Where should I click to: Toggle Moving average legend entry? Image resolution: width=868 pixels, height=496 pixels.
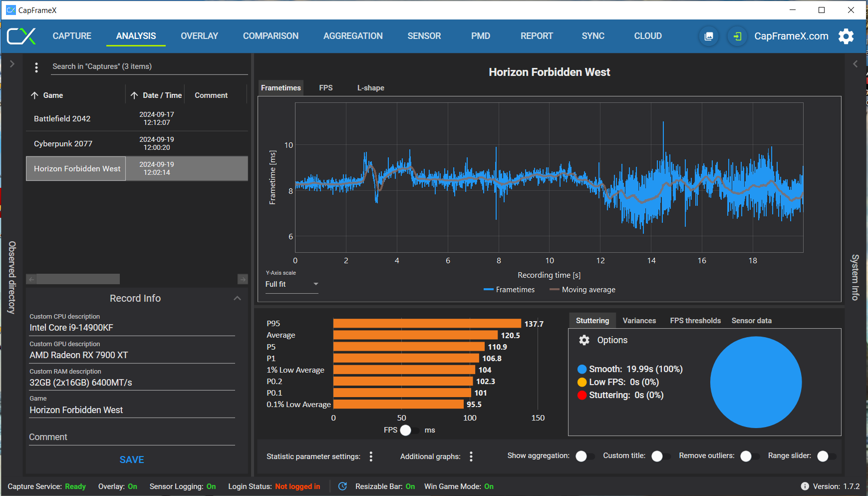click(582, 290)
